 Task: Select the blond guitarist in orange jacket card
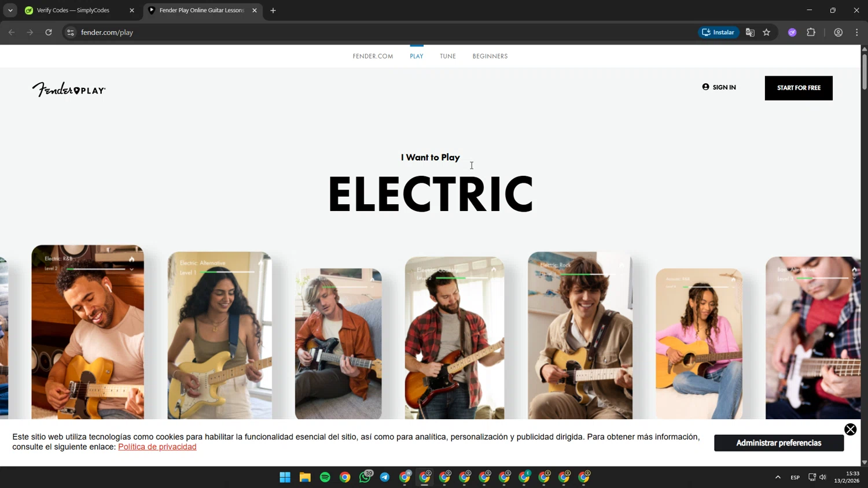[339, 343]
